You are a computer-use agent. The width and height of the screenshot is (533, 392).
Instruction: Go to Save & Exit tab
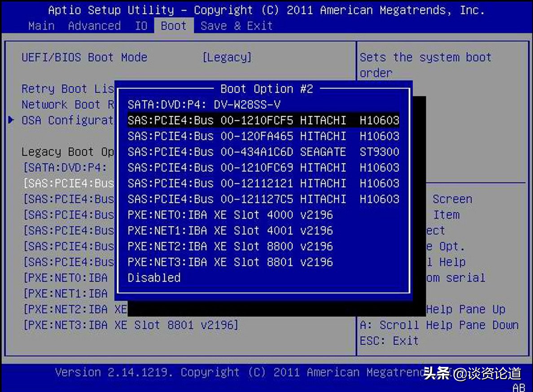236,26
